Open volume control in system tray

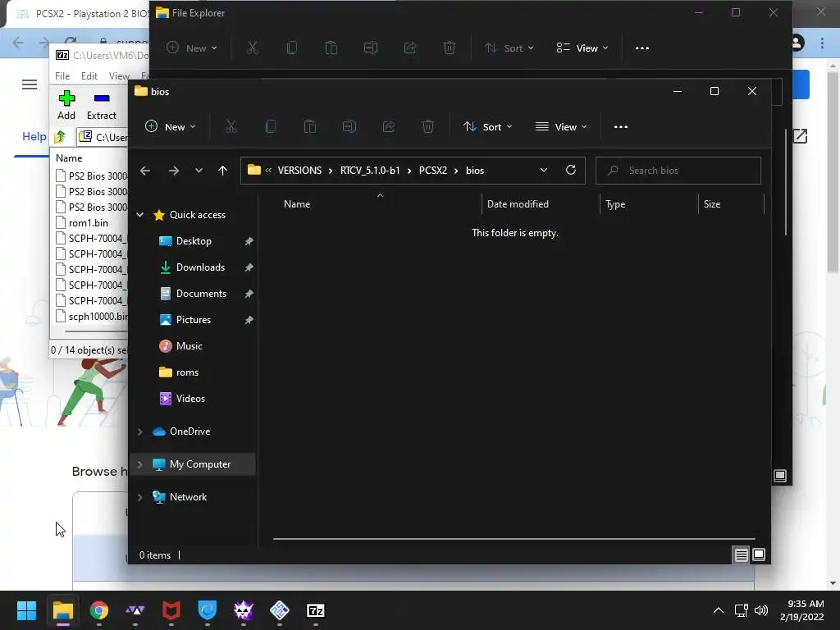pyautogui.click(x=760, y=610)
